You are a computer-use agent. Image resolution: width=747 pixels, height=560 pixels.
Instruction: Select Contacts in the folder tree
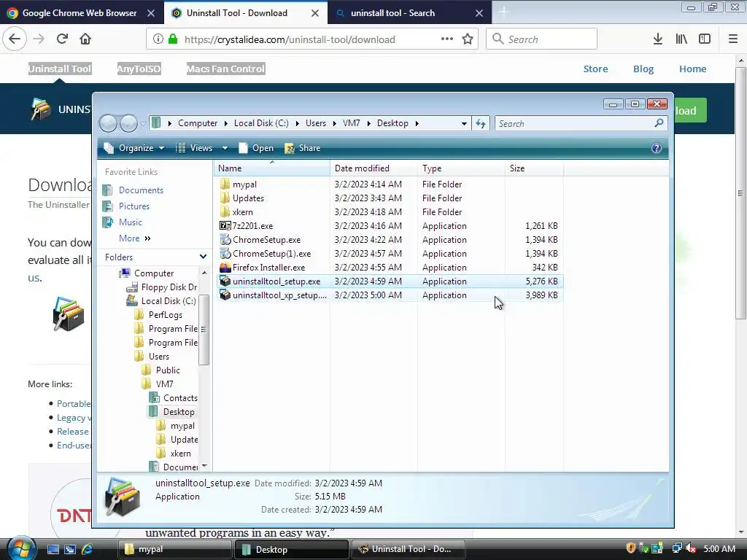click(180, 397)
